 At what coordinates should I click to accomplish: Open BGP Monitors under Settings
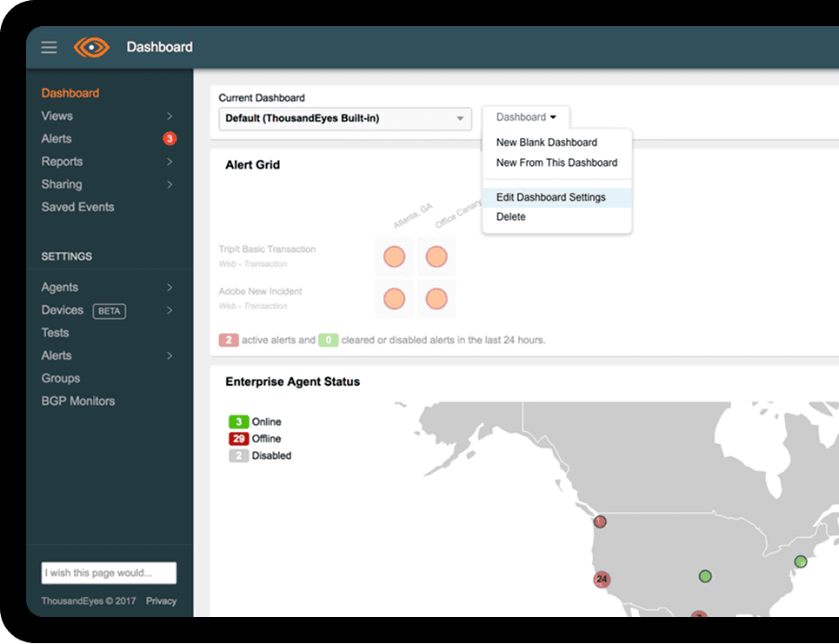click(78, 402)
